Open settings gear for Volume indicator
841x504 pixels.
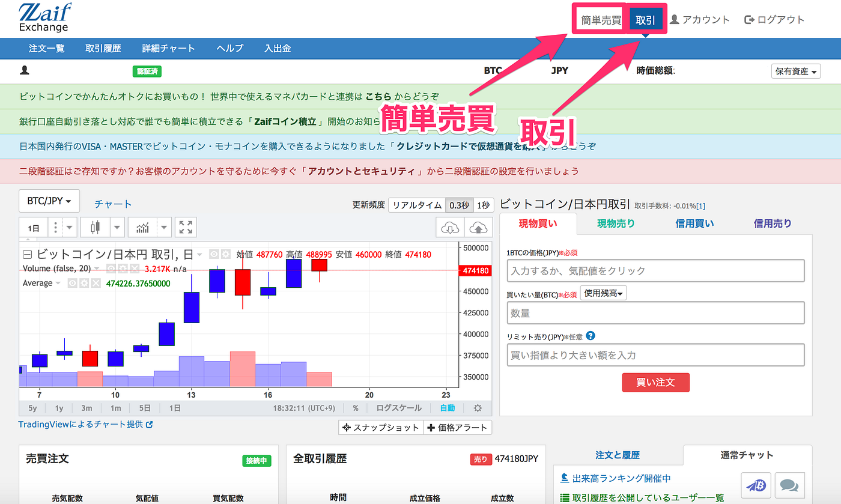pyautogui.click(x=123, y=269)
